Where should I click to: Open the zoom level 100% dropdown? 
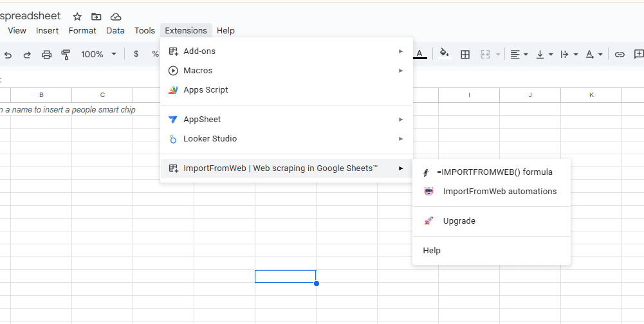(x=98, y=55)
